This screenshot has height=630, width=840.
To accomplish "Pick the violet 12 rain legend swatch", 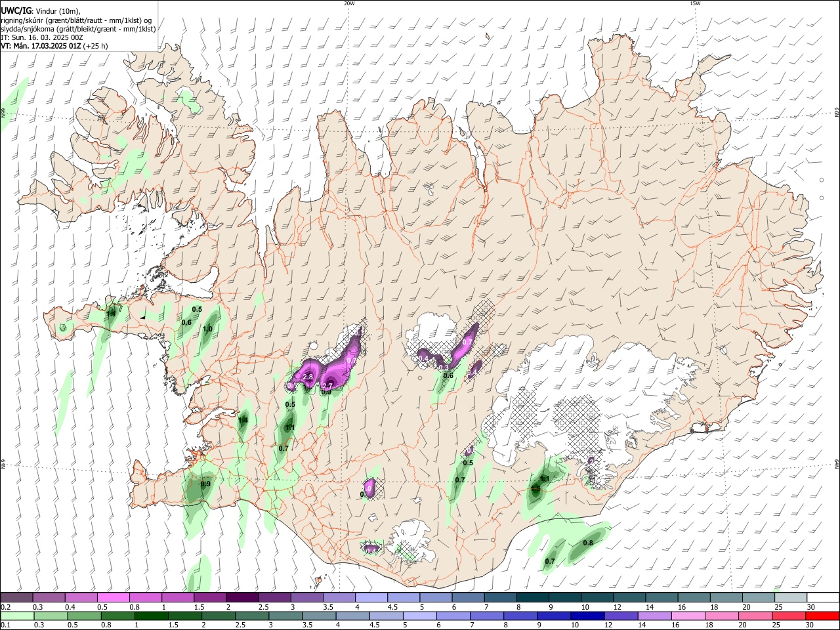I will pos(621,616).
